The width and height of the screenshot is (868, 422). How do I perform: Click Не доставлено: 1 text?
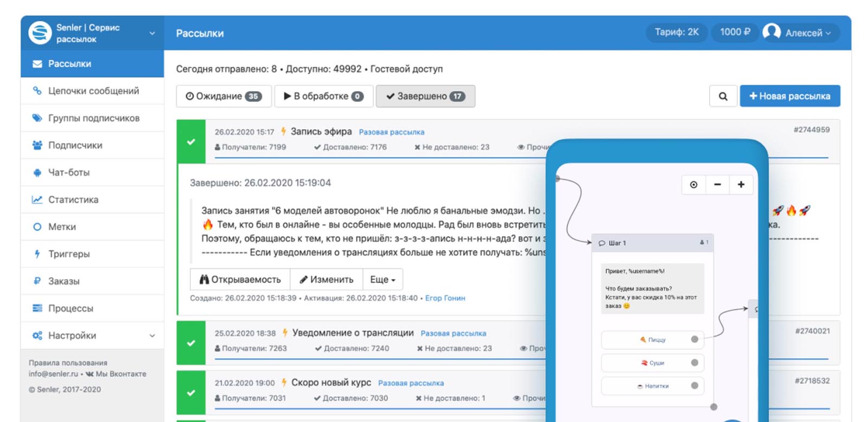(x=451, y=399)
